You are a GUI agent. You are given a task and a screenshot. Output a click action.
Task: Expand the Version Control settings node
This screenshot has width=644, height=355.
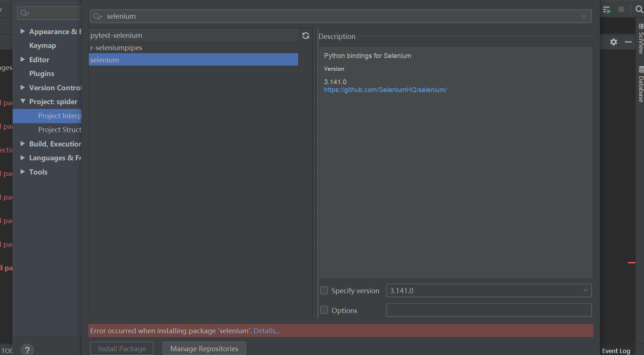coord(22,88)
